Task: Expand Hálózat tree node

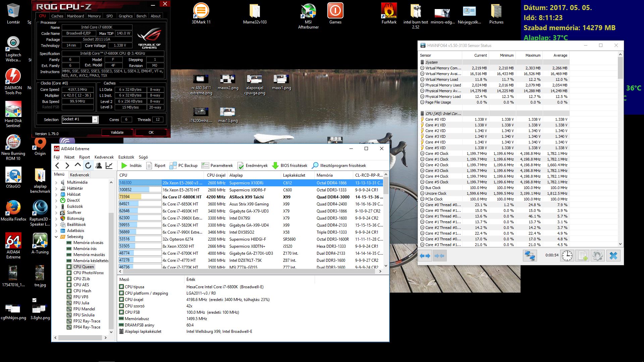Action: coord(56,195)
